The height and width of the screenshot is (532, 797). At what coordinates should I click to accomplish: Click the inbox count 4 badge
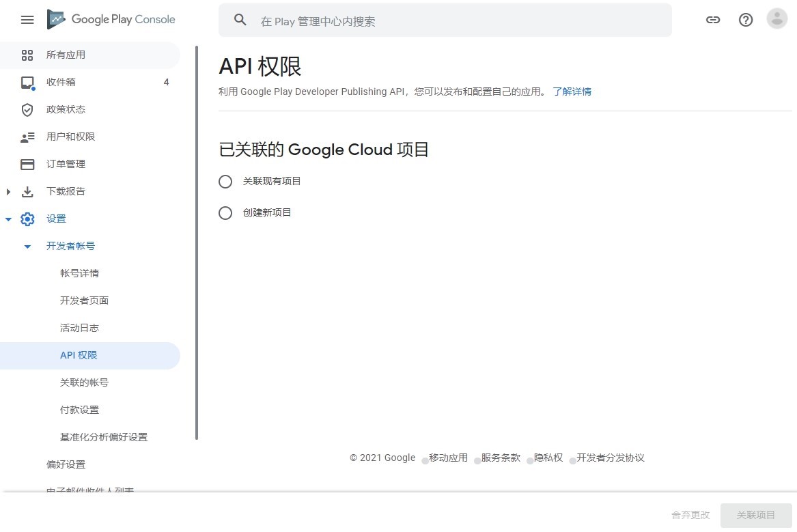point(166,83)
